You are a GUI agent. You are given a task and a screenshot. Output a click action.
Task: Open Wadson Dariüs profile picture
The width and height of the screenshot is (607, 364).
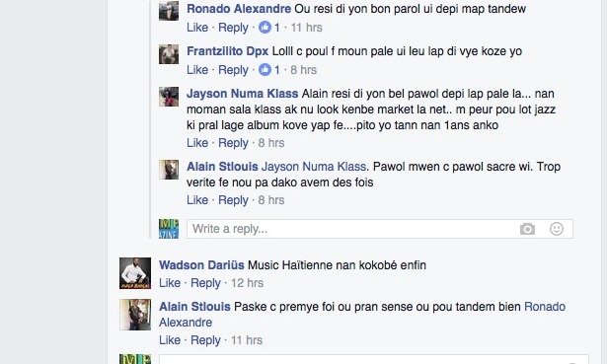click(x=135, y=273)
